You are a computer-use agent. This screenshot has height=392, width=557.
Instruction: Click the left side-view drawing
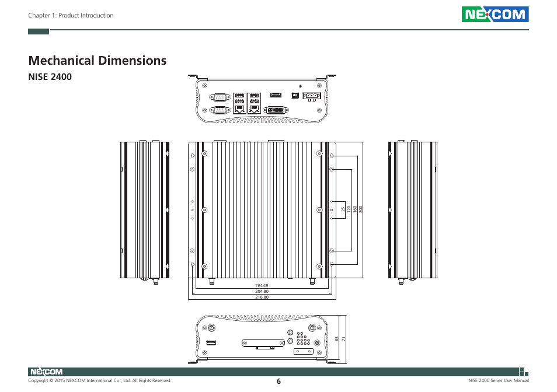point(145,211)
